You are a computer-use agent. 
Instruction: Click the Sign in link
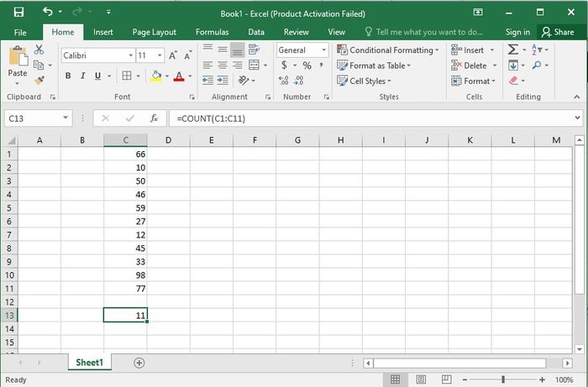click(x=517, y=32)
